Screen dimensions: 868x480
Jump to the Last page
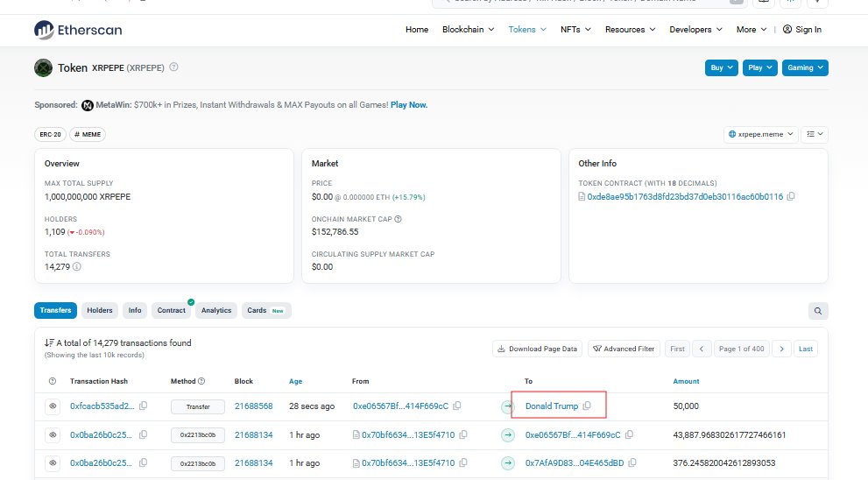tap(806, 349)
